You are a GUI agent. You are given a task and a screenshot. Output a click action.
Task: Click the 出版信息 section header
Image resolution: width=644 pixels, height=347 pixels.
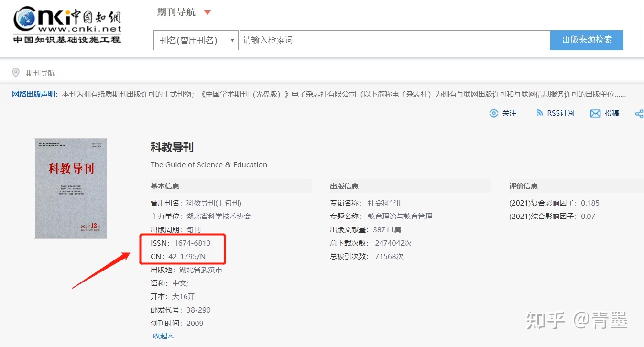click(x=344, y=186)
